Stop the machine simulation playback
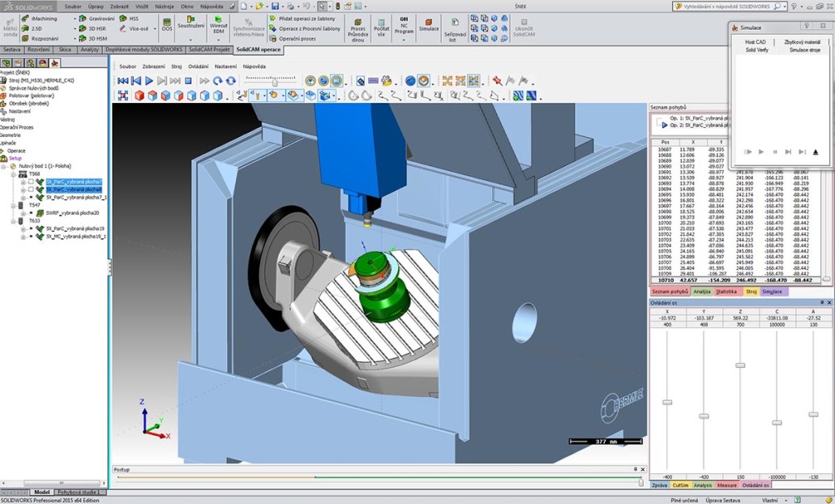 [x=188, y=81]
